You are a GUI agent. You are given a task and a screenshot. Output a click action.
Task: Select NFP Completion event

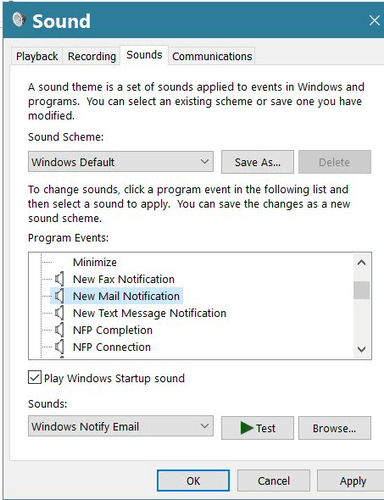tap(113, 330)
